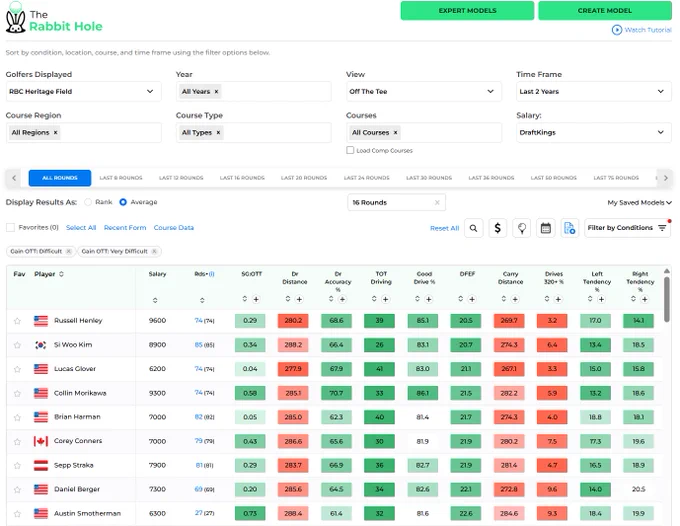This screenshot has width=680, height=526.
Task: Sort by Player name arrows
Action: [61, 274]
